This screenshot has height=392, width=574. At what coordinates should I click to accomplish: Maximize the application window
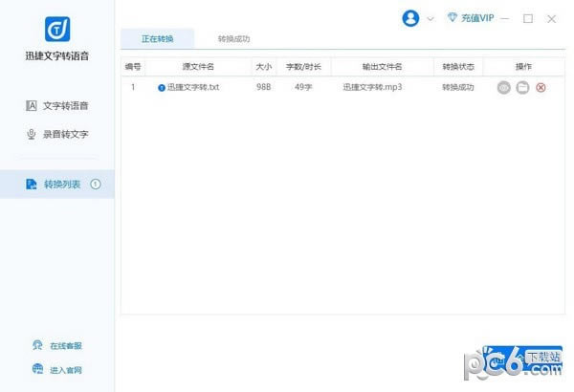(x=528, y=18)
